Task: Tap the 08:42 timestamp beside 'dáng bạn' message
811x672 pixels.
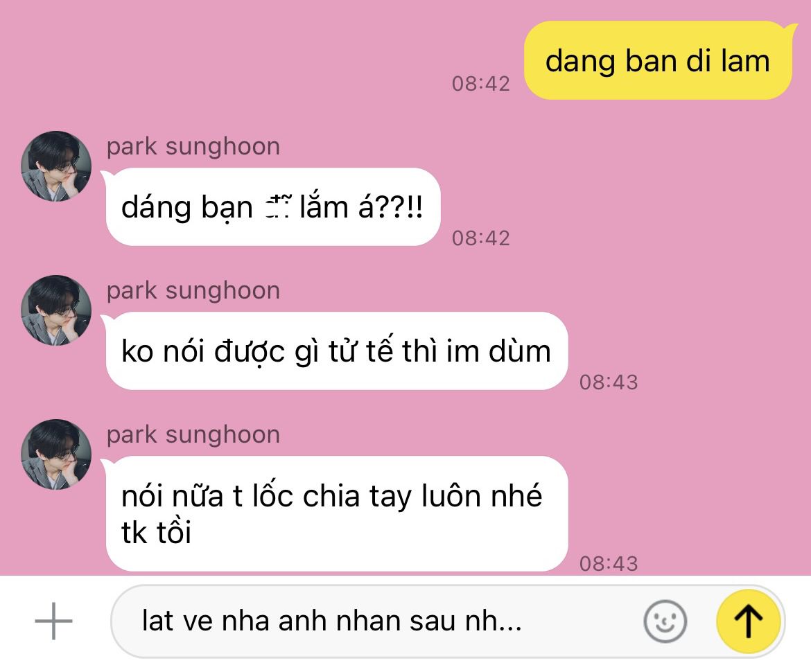Action: 481,238
